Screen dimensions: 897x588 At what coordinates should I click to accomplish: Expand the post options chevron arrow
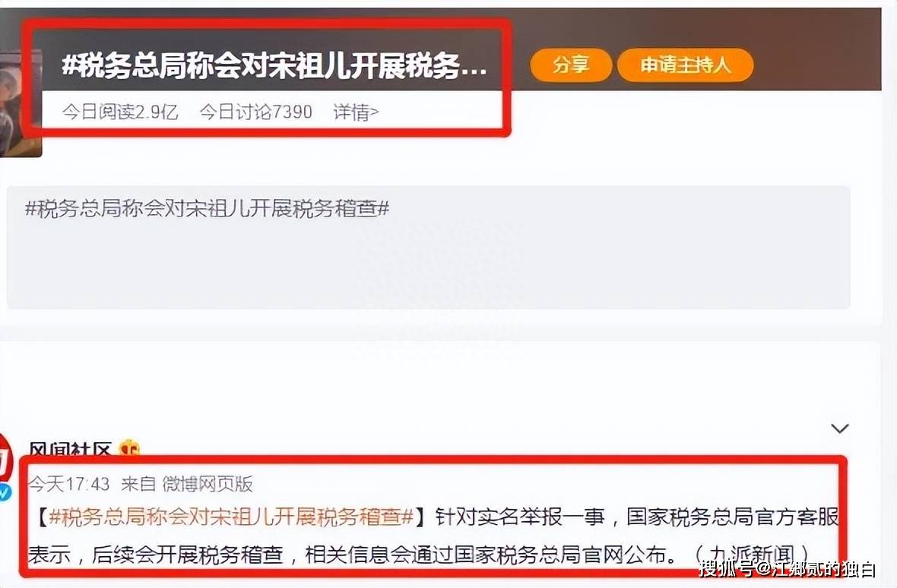coord(839,428)
